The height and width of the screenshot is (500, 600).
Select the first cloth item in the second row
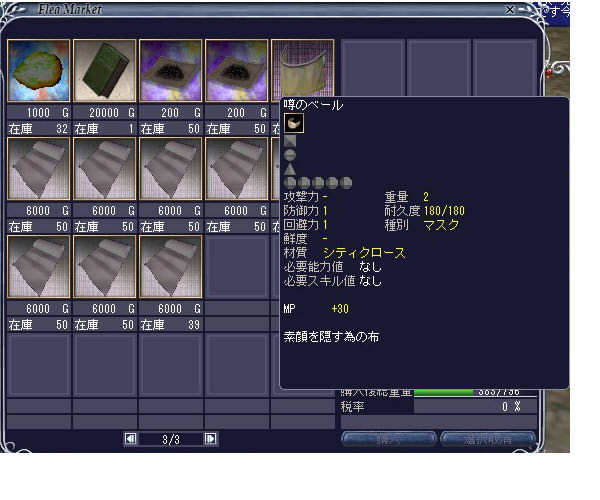pos(39,169)
